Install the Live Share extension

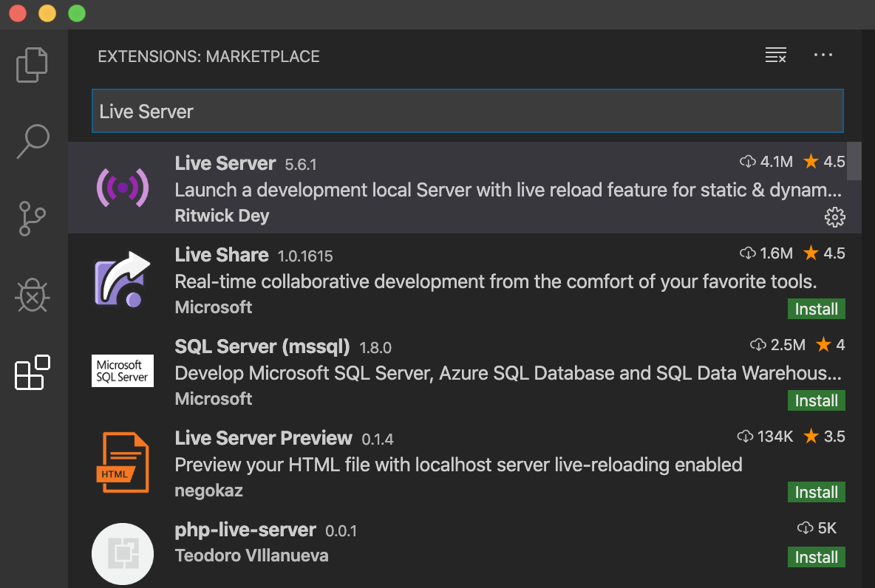tap(817, 309)
